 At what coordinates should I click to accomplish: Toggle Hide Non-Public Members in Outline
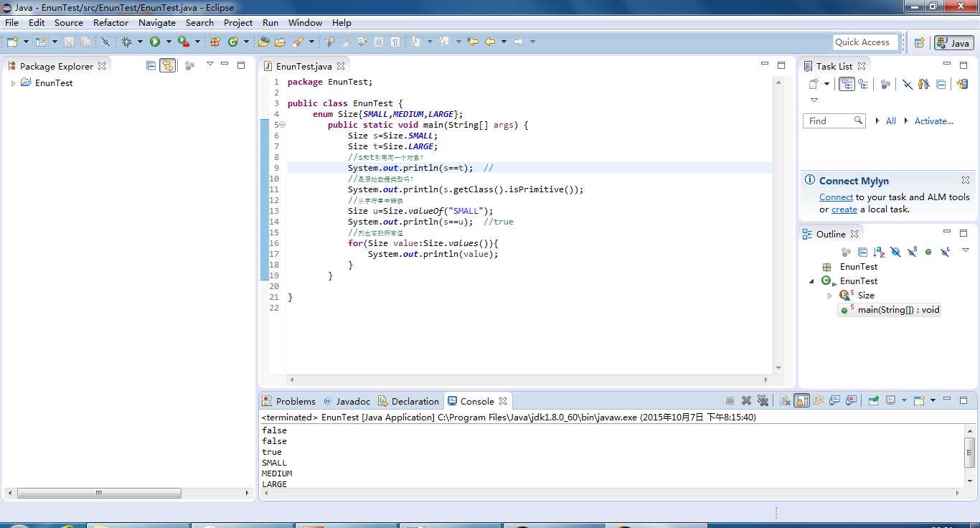pos(928,252)
